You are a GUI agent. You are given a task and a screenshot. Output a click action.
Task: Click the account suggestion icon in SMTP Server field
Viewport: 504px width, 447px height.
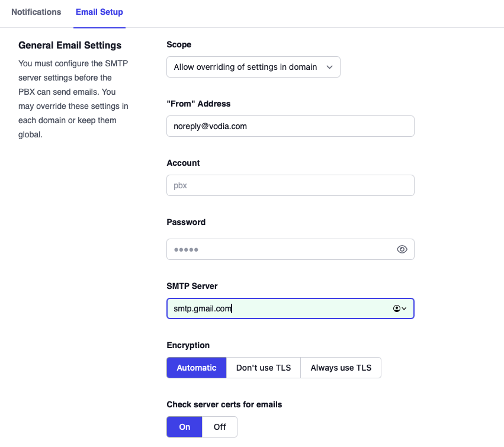coord(397,308)
